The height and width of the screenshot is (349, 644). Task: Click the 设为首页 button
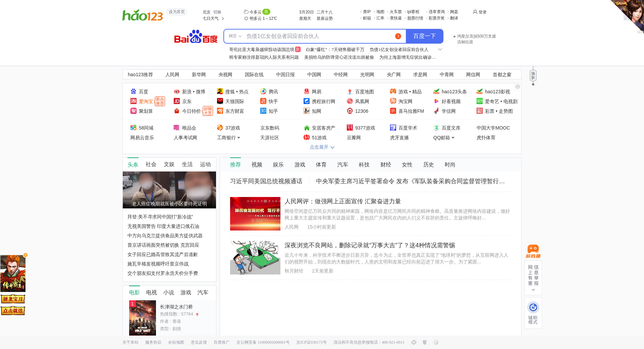pos(176,12)
